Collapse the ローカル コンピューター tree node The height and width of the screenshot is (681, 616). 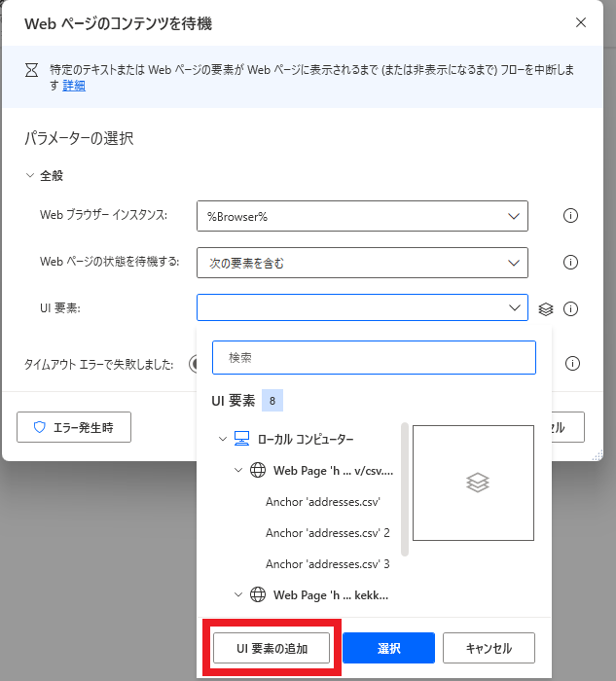(223, 440)
